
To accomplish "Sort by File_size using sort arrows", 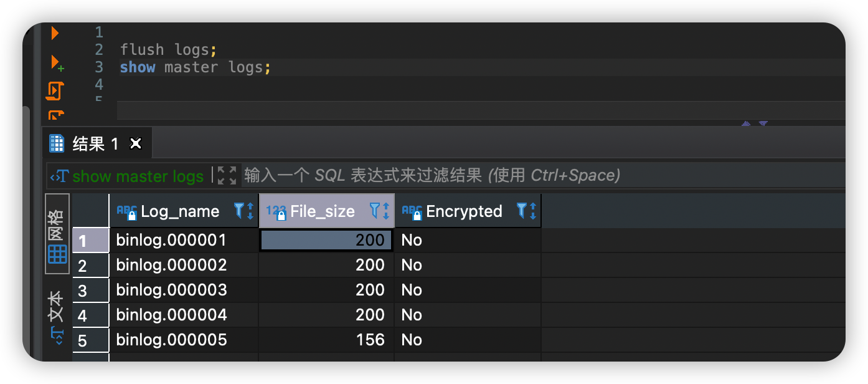I will (386, 211).
